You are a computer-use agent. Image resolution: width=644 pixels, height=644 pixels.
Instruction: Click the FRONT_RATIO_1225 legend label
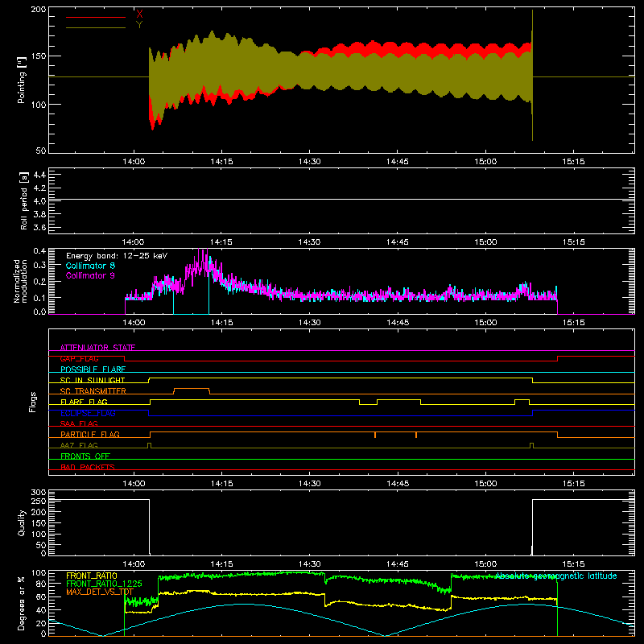tap(104, 584)
